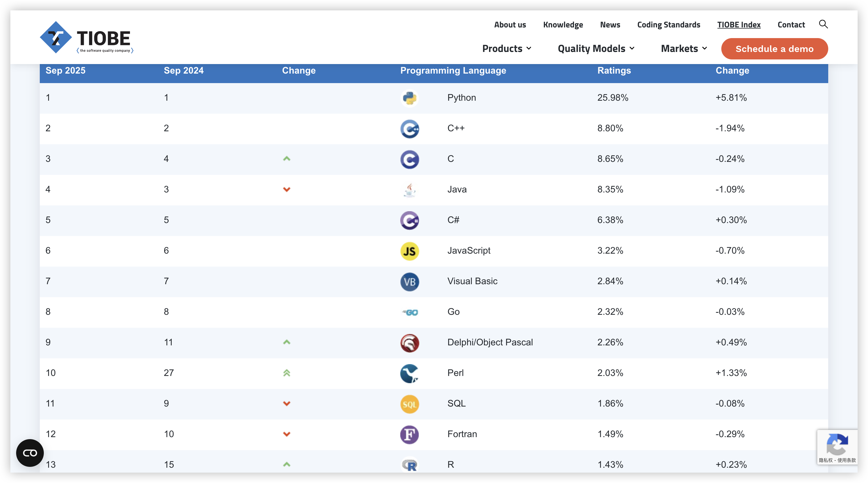The height and width of the screenshot is (483, 868).
Task: Click the SQL logo icon
Action: click(x=410, y=404)
